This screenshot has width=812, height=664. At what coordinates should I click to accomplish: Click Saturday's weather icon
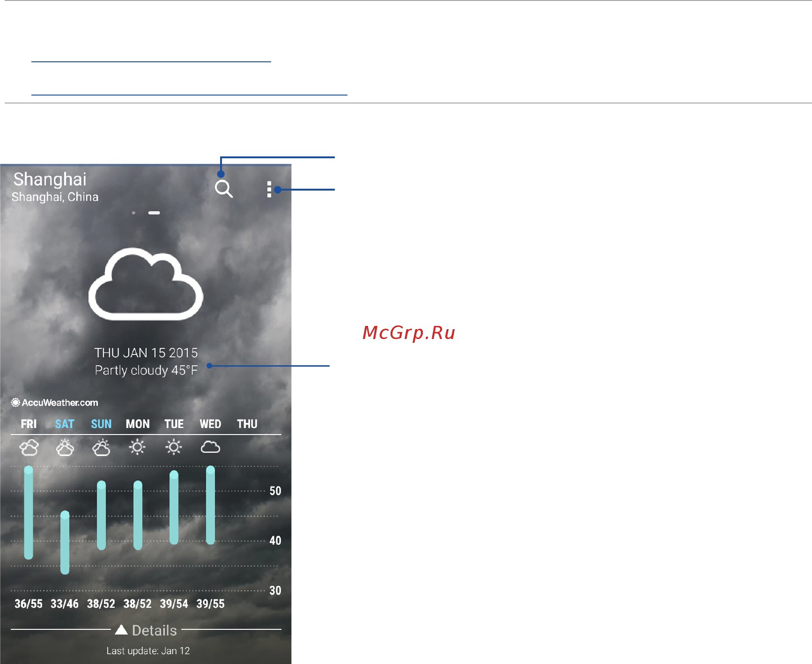pyautogui.click(x=65, y=448)
